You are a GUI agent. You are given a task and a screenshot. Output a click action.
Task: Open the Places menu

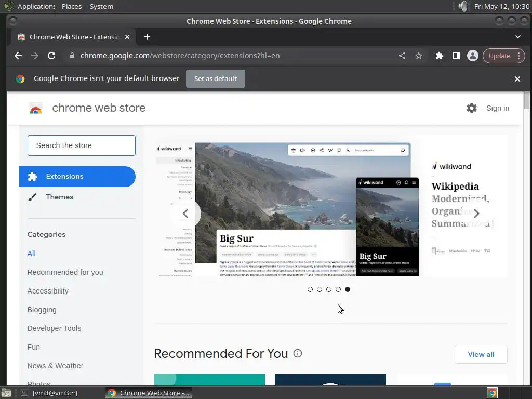72,6
